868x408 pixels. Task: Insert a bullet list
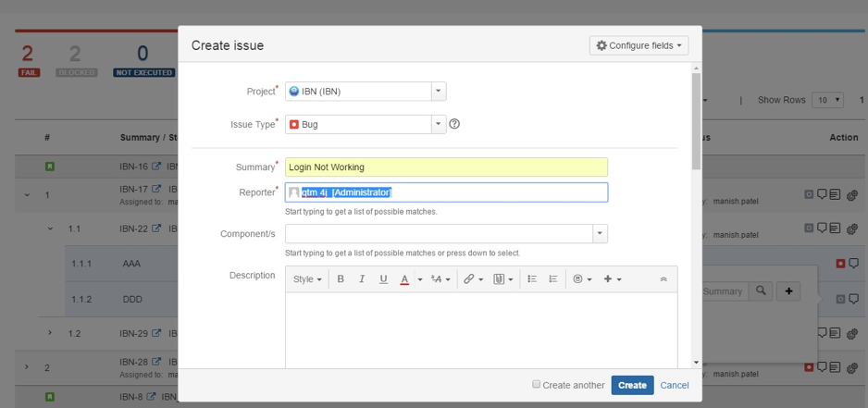[x=532, y=279]
